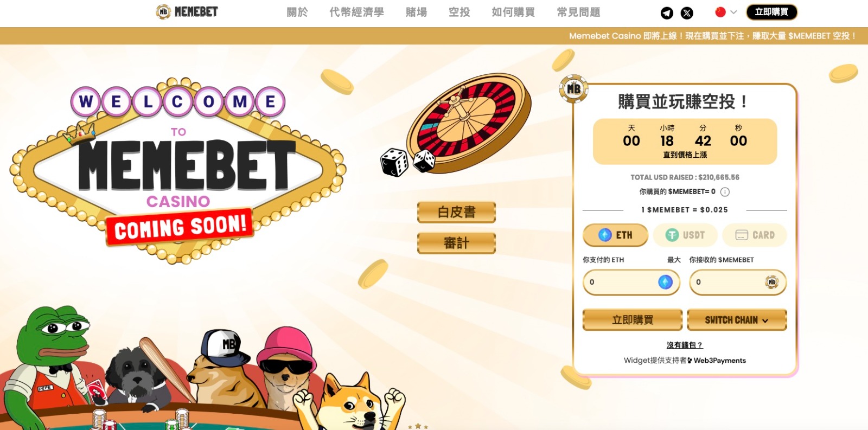Click the MB chip badge on widget corner

coord(573,88)
